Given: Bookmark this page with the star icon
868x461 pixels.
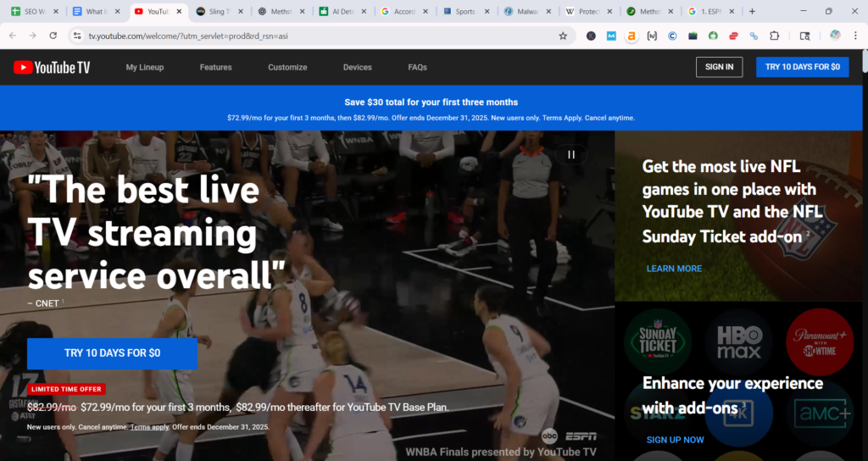Looking at the screenshot, I should (563, 36).
